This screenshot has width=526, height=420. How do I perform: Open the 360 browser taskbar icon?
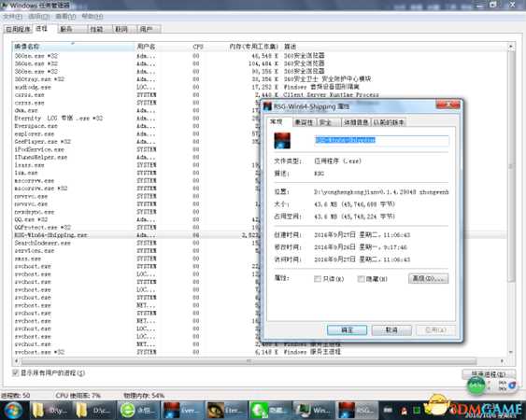[137, 411]
